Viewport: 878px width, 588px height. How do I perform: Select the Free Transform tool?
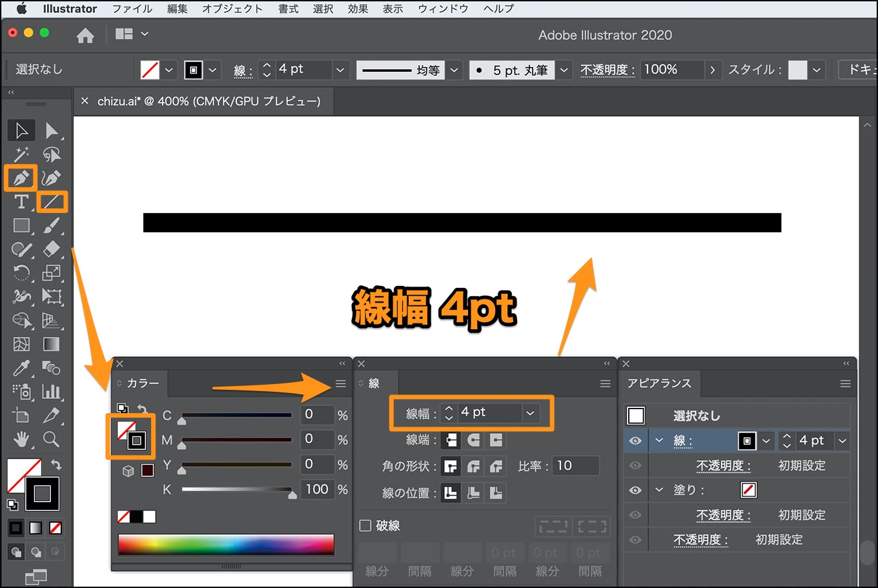click(x=52, y=296)
